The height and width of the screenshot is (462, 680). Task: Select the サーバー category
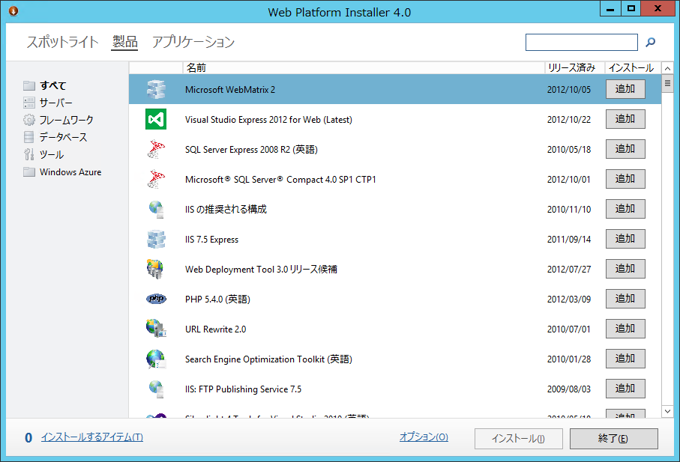[56, 103]
